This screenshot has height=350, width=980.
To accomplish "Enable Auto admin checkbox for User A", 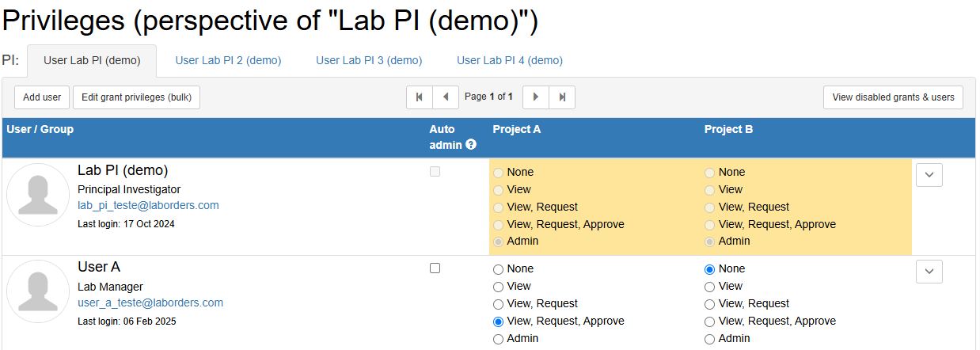I will (435, 268).
